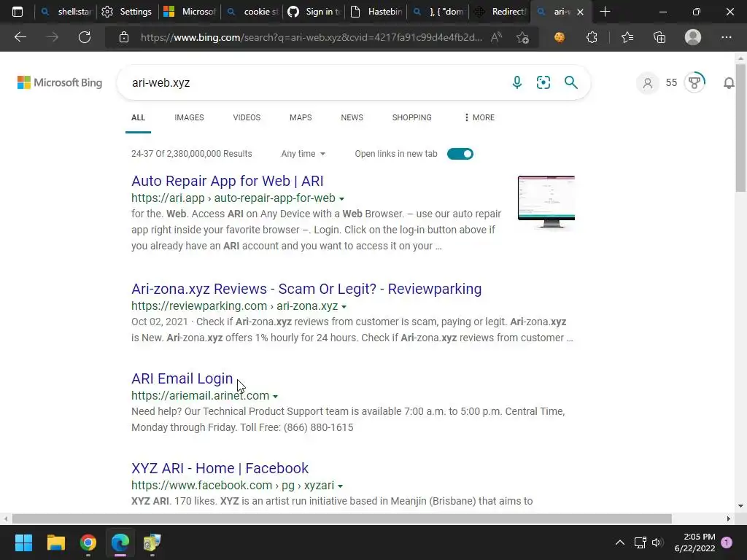Expand the MORE search categories menu
The height and width of the screenshot is (560, 747).
click(479, 117)
